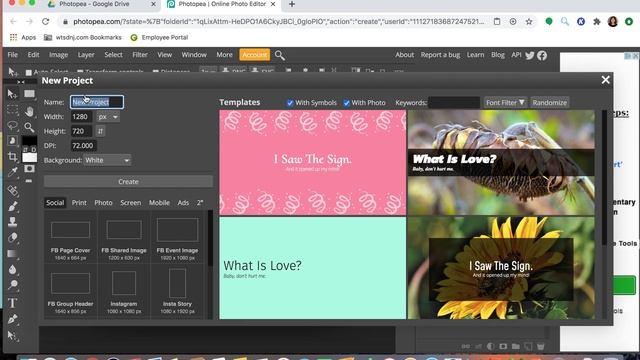
Task: Select the Brush tool
Action: click(12, 206)
